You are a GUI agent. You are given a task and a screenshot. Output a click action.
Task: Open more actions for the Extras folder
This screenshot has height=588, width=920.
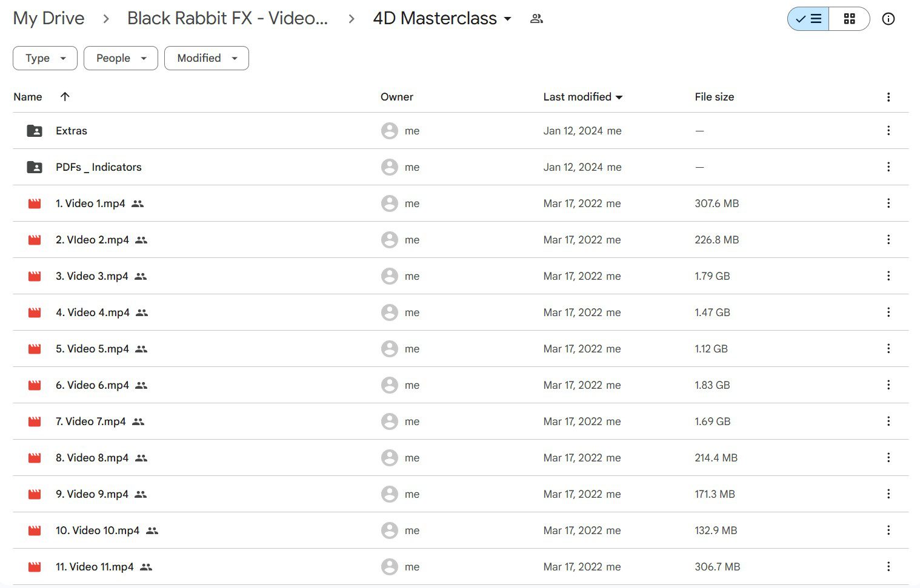point(888,131)
